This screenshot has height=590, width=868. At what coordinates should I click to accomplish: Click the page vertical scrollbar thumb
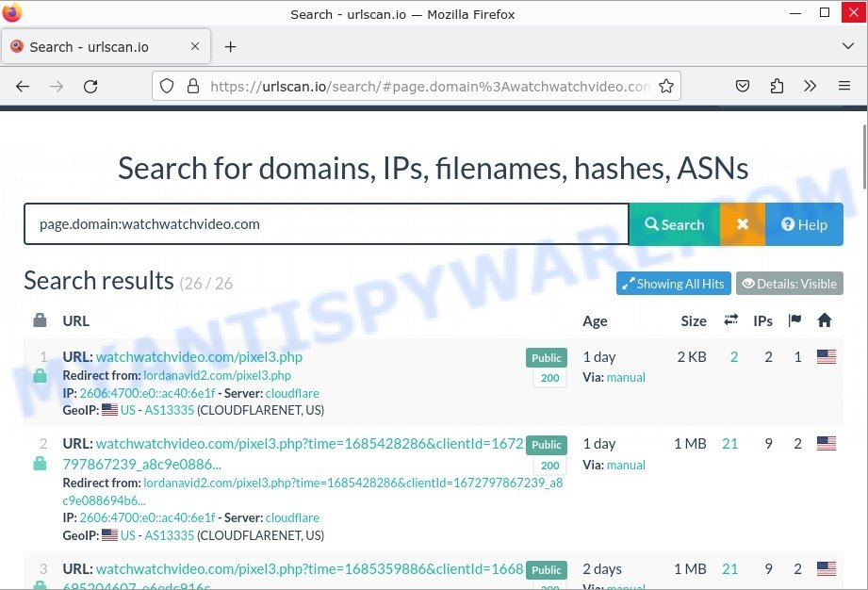[x=864, y=156]
